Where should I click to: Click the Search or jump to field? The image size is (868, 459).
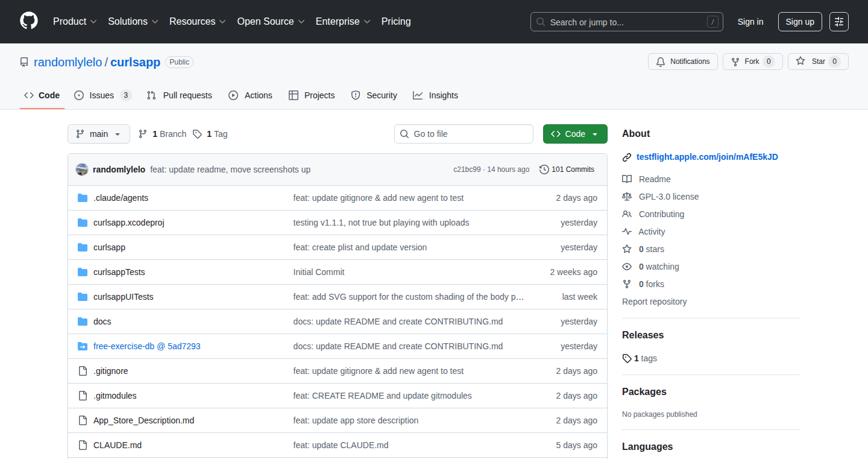click(627, 22)
